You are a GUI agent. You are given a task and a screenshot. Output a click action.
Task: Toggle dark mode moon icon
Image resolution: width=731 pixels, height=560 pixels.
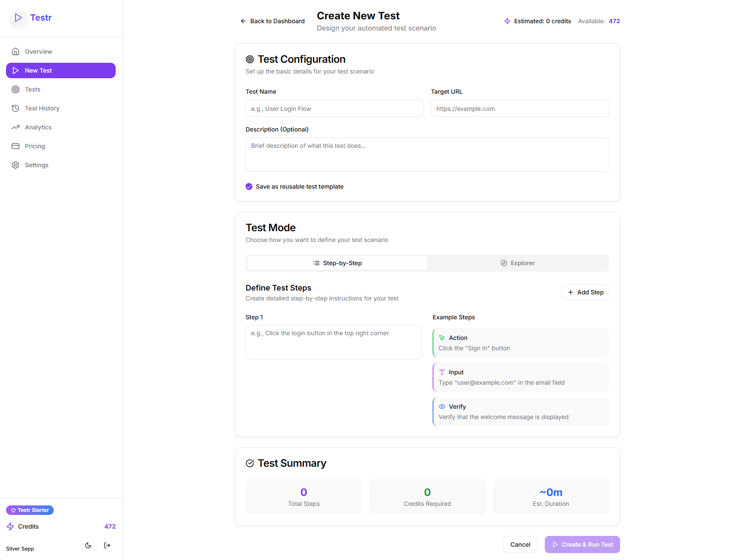(88, 545)
